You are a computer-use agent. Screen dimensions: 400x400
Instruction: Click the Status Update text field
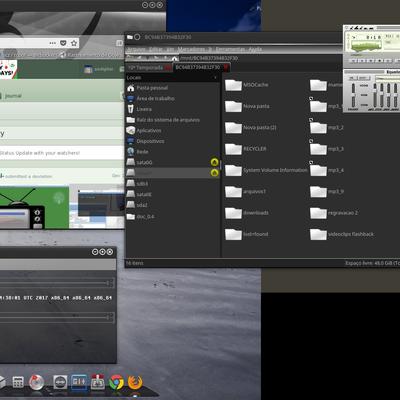(62, 153)
